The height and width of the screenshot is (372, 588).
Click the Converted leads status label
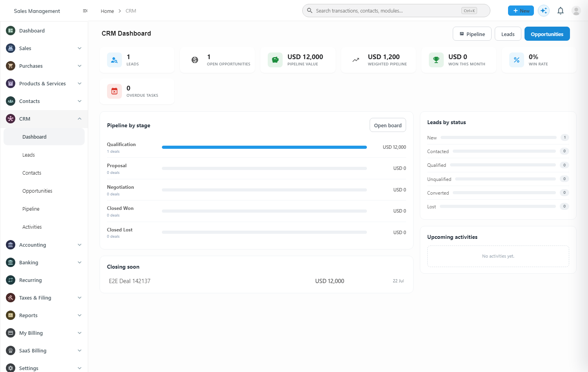pyautogui.click(x=438, y=193)
